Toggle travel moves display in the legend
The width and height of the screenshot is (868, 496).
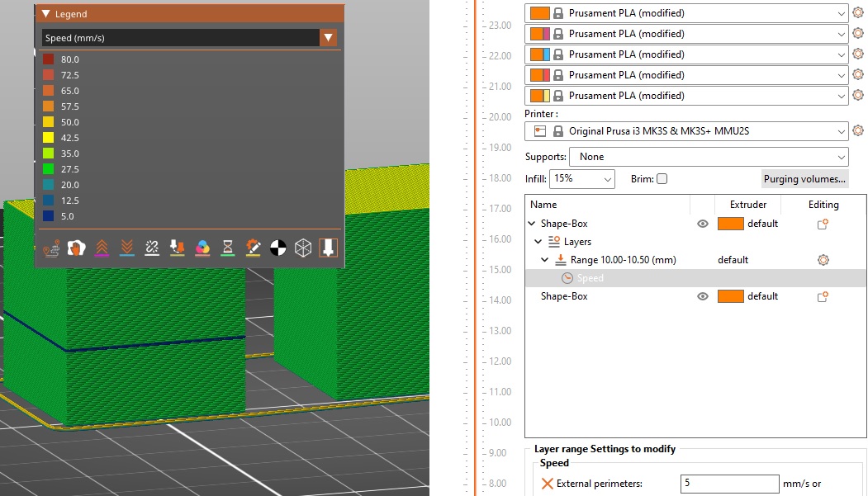pyautogui.click(x=51, y=248)
